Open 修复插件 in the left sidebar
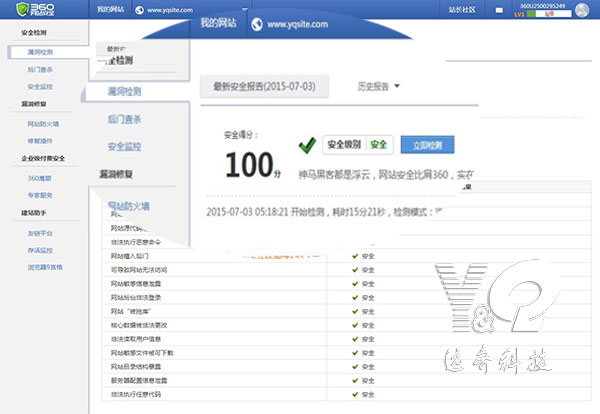The image size is (600, 414). click(40, 141)
